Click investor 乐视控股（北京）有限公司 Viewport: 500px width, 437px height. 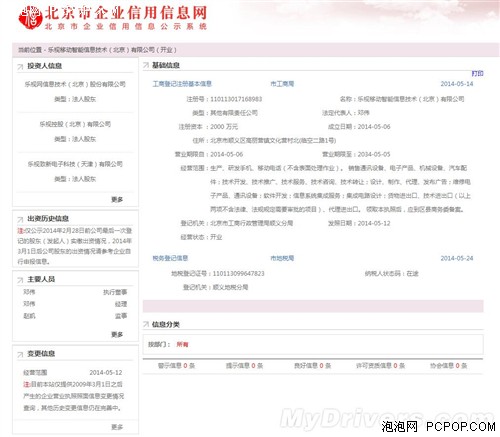pyautogui.click(x=75, y=124)
